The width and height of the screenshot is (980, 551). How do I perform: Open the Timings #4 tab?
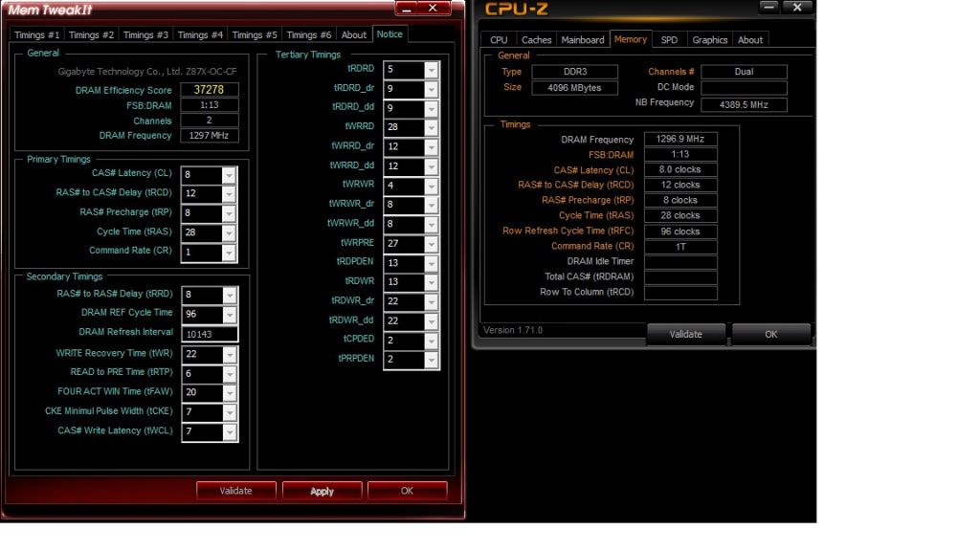click(x=200, y=35)
